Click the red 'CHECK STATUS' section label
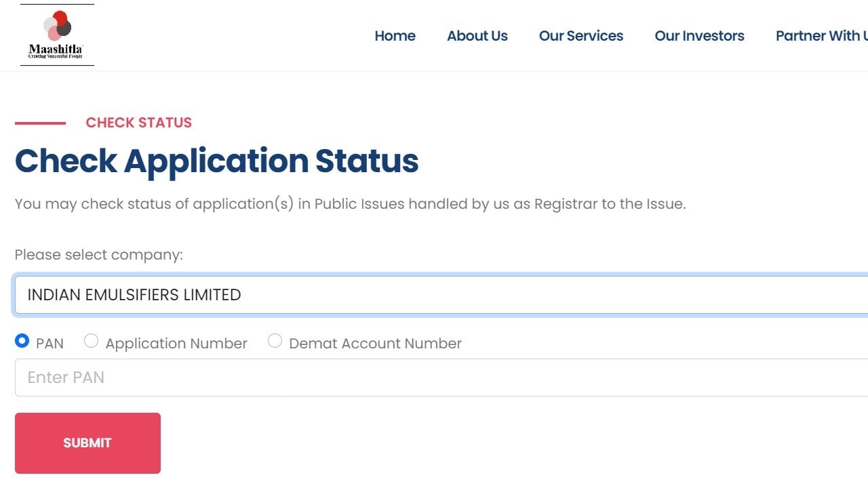This screenshot has width=868, height=488. pos(138,123)
